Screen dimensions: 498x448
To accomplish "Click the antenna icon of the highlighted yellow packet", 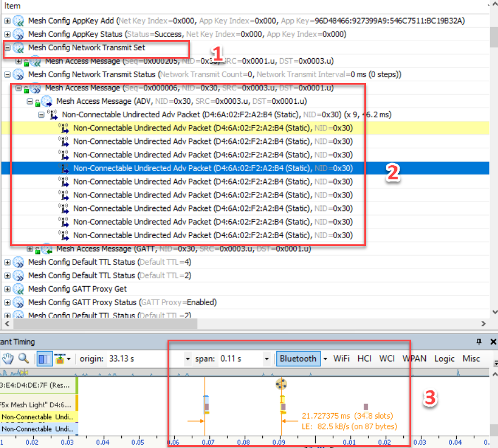I will [x=64, y=128].
